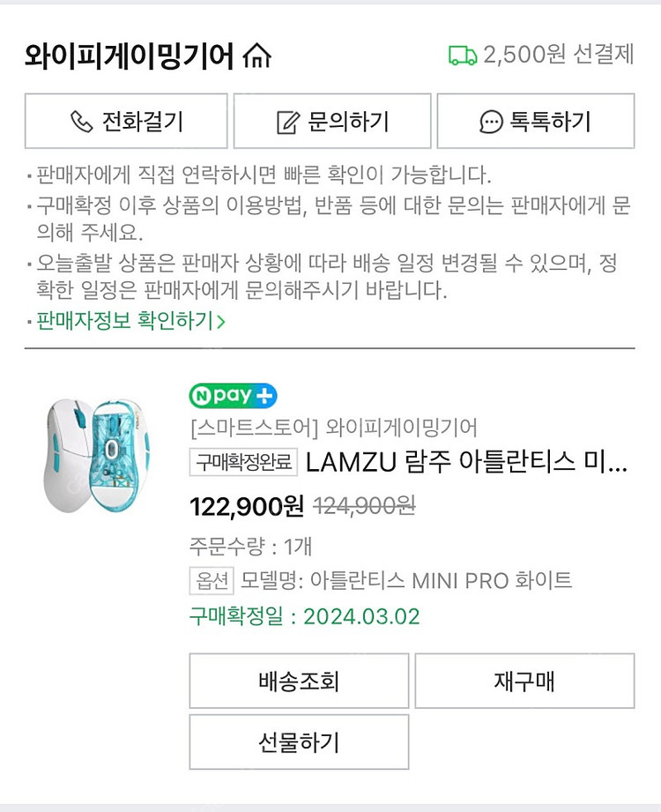Open the LAMZU 람주 아틀란티스 product title
Screen dimensions: 661x812
click(466, 461)
